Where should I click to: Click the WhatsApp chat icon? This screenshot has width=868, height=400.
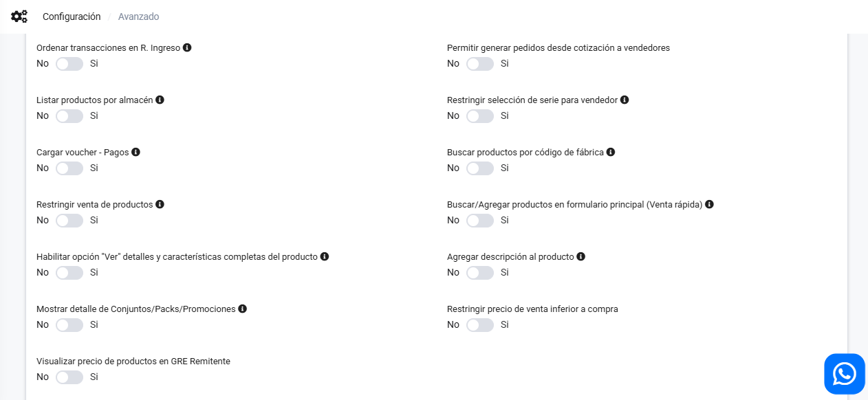coord(844,374)
